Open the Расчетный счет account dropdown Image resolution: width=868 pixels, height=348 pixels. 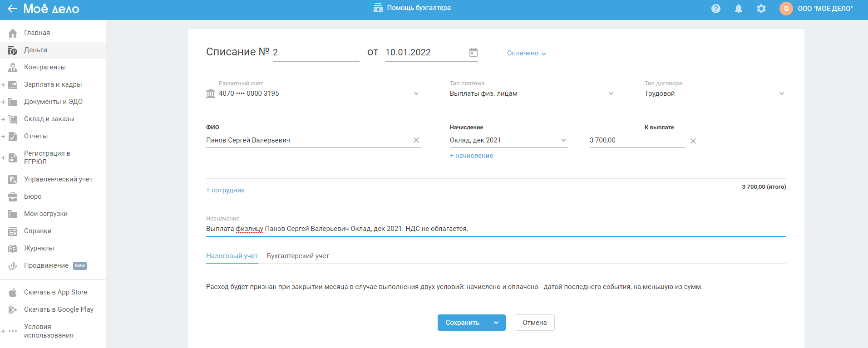click(416, 94)
